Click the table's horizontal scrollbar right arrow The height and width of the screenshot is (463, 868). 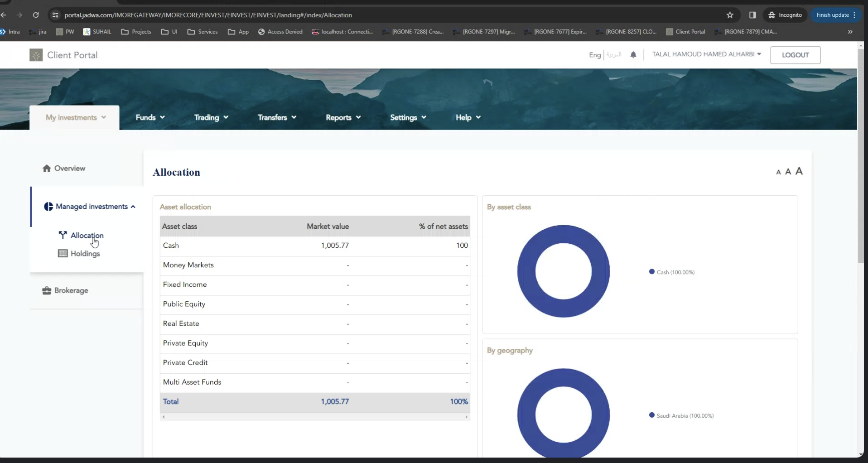point(466,417)
